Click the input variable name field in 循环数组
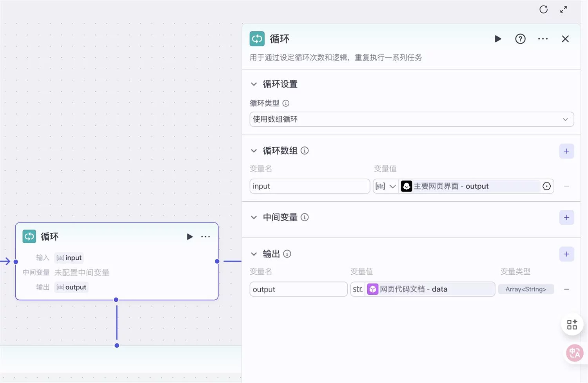588x383 pixels. [309, 186]
